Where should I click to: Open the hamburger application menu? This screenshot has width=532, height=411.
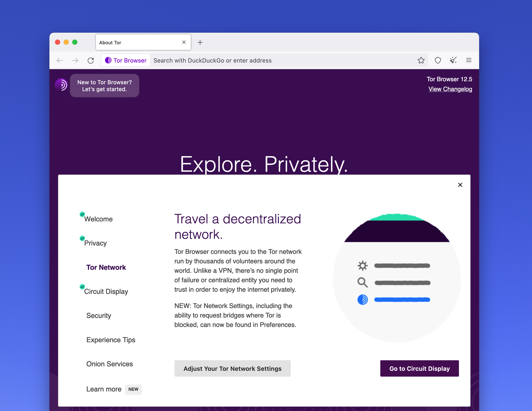469,60
